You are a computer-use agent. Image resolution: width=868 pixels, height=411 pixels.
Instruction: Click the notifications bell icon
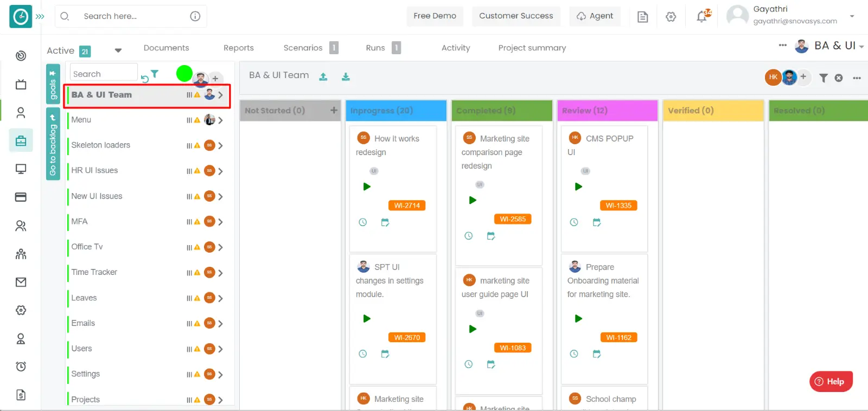(702, 16)
